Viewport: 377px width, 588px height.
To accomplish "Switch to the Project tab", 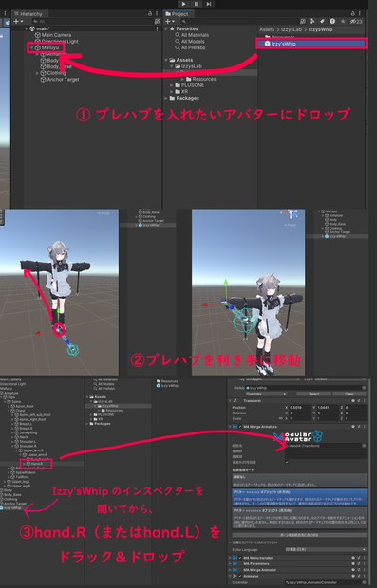I will click(177, 14).
